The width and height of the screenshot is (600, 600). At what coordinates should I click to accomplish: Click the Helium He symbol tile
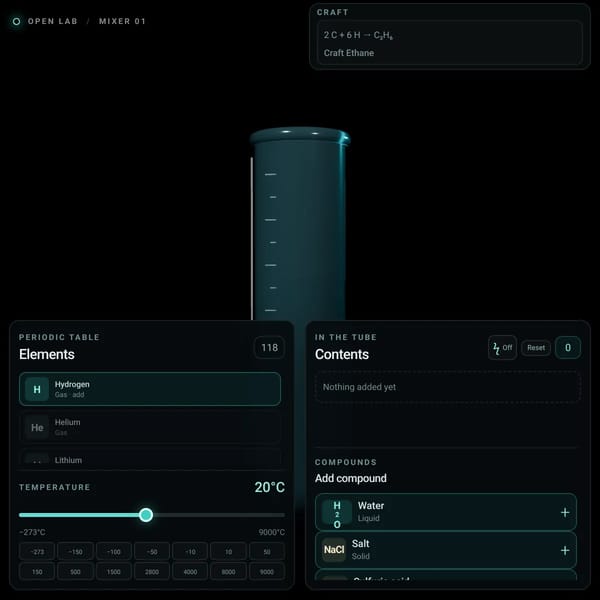click(x=37, y=427)
